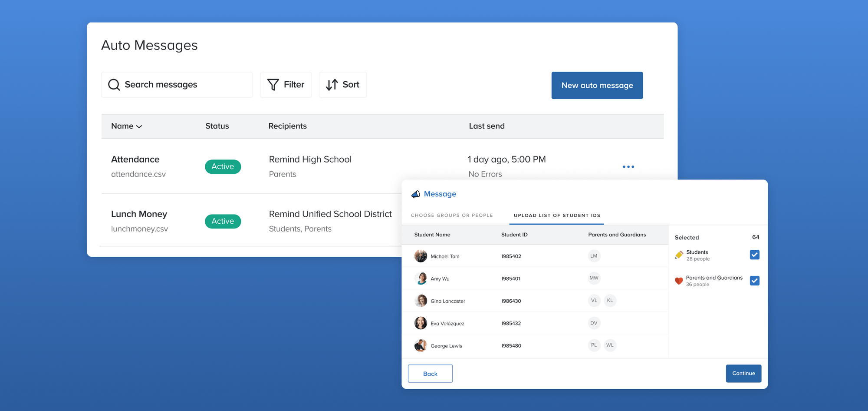The height and width of the screenshot is (411, 868).
Task: Click the MW badge in Amy Wu's row
Action: [594, 278]
